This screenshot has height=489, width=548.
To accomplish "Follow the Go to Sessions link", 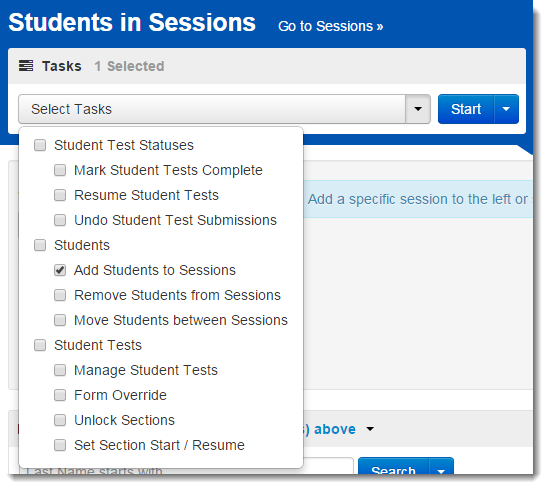I will click(331, 27).
